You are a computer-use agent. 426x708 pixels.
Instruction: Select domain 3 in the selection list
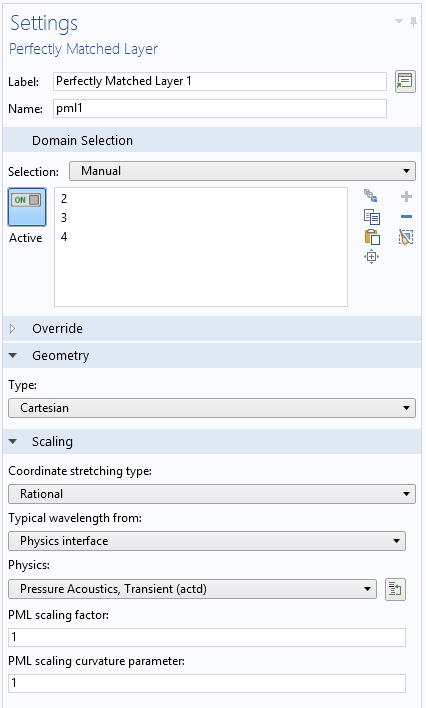[64, 218]
